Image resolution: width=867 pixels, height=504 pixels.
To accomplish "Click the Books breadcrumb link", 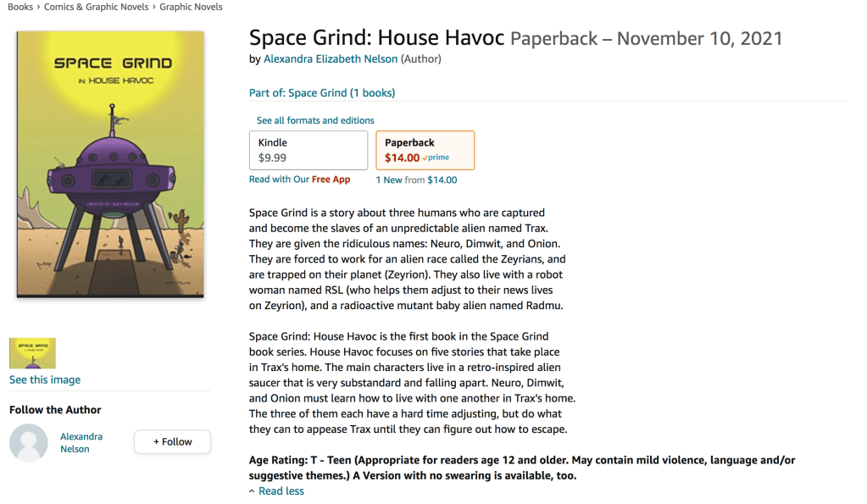I will [x=20, y=7].
